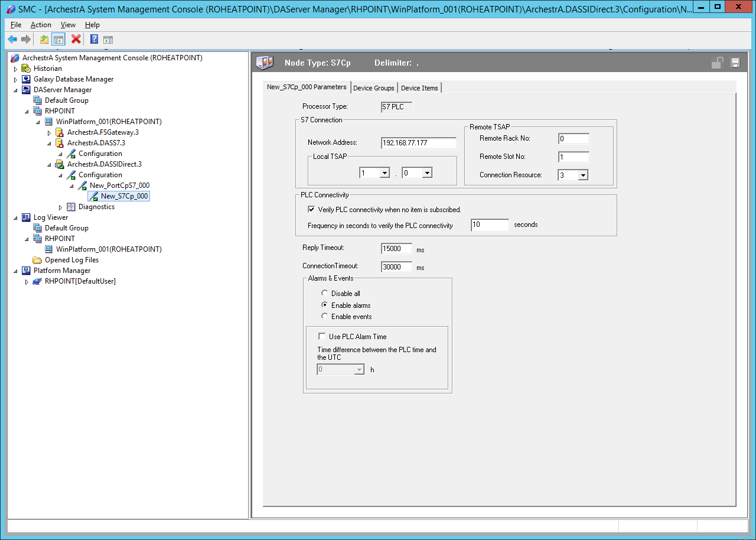Screen dimensions: 756x540
Task: Open the Action menu
Action: pyautogui.click(x=41, y=25)
